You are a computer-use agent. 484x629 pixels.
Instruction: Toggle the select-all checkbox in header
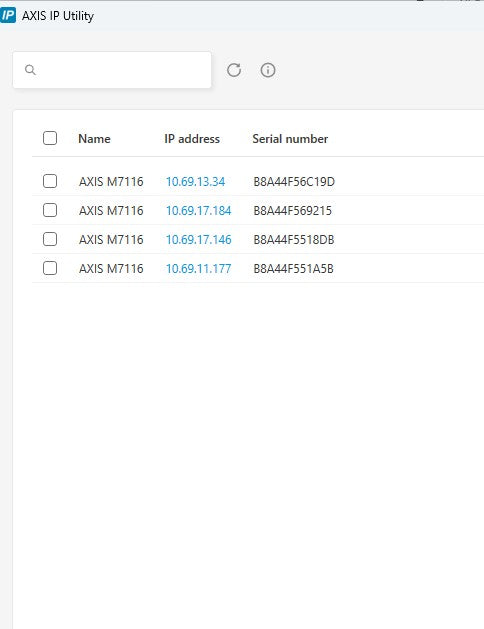tap(50, 138)
